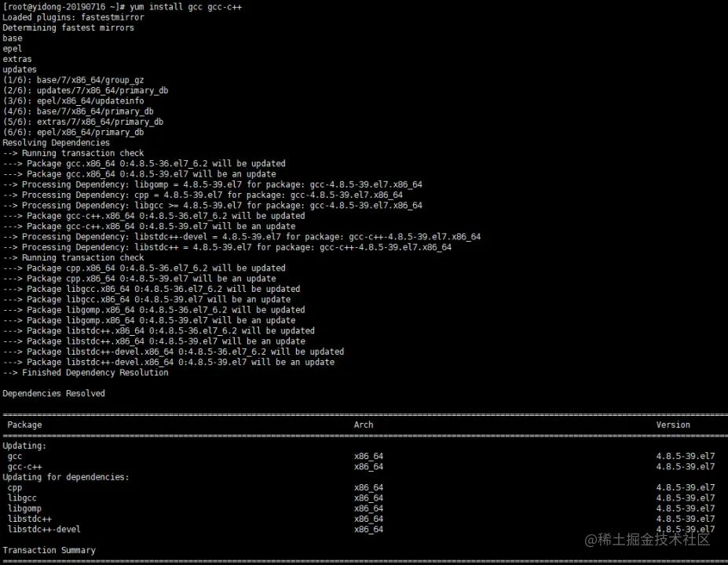Click the 'Processing Dependency: cpp = 4.8.5-39.el7' line
The image size is (728, 565).
pos(203,195)
